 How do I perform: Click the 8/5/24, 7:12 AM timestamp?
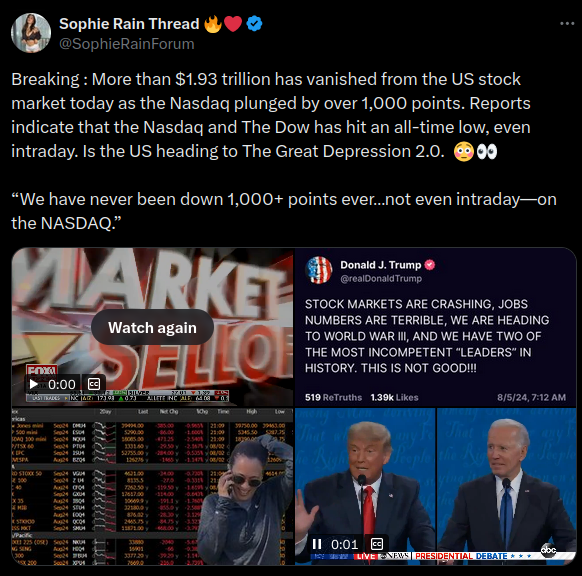(x=531, y=397)
